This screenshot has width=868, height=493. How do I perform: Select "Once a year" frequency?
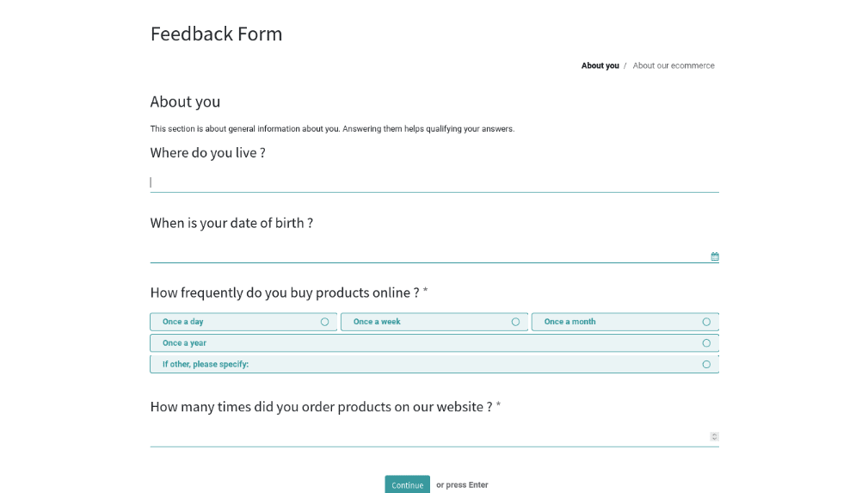pyautogui.click(x=434, y=343)
